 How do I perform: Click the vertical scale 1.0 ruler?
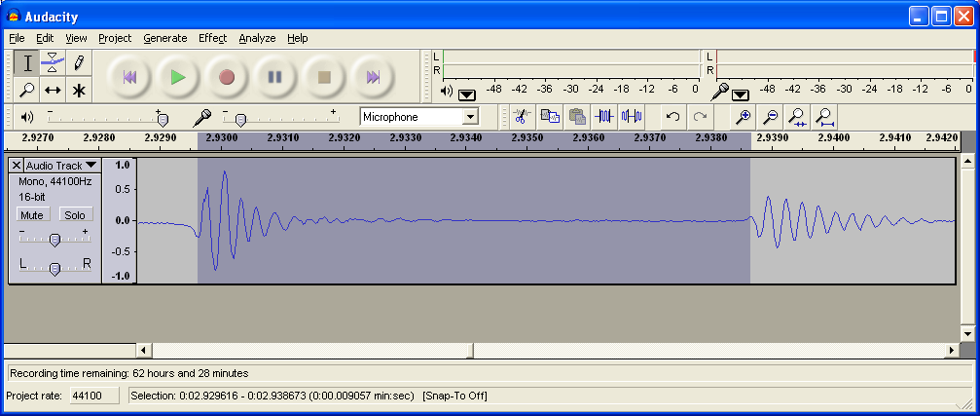tap(123, 166)
